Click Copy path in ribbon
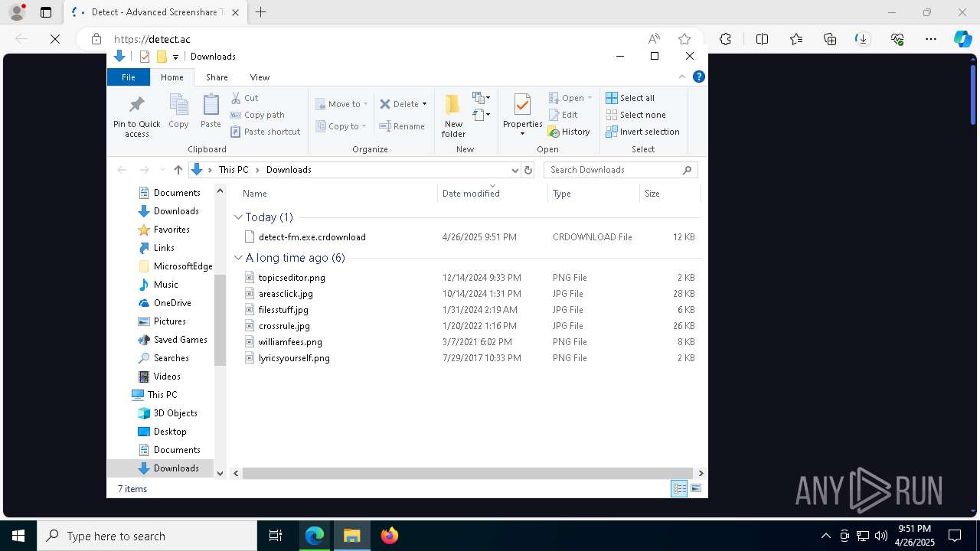This screenshot has width=980, height=551. (x=257, y=115)
